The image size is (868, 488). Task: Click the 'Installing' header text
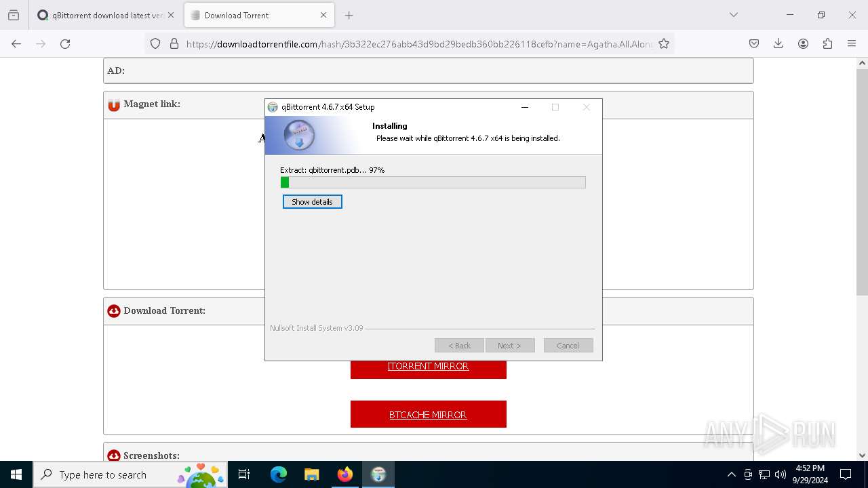[389, 126]
